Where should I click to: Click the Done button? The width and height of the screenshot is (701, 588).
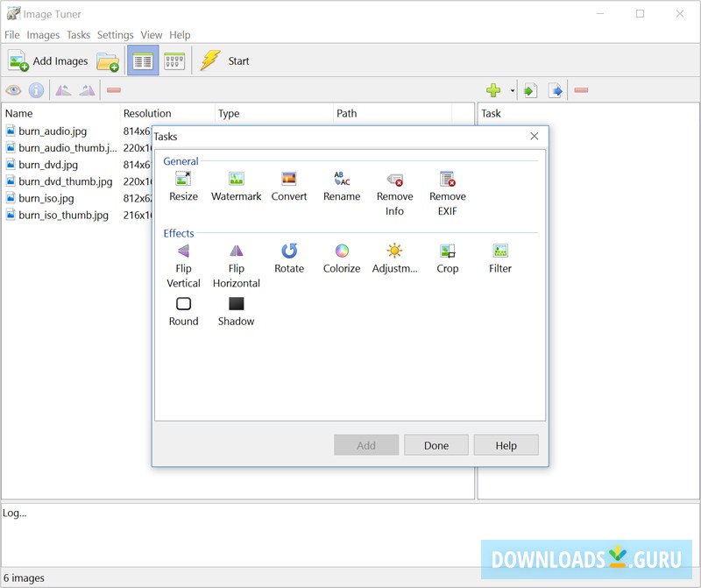pyautogui.click(x=435, y=445)
